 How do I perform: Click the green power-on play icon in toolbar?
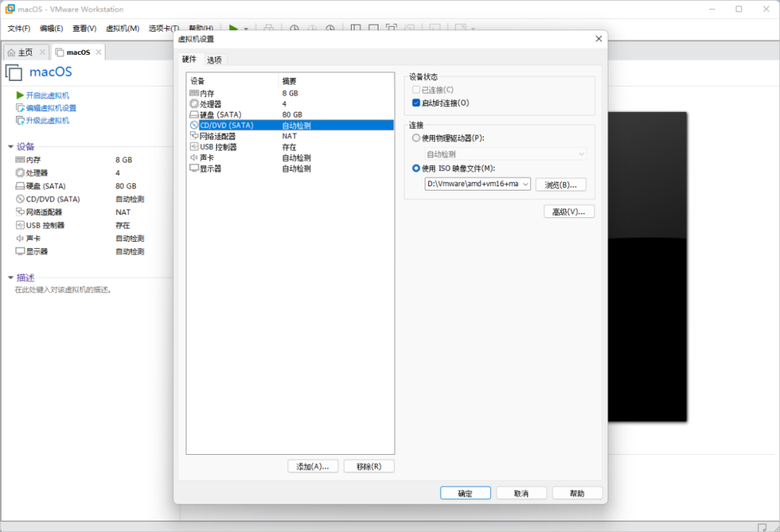click(234, 28)
